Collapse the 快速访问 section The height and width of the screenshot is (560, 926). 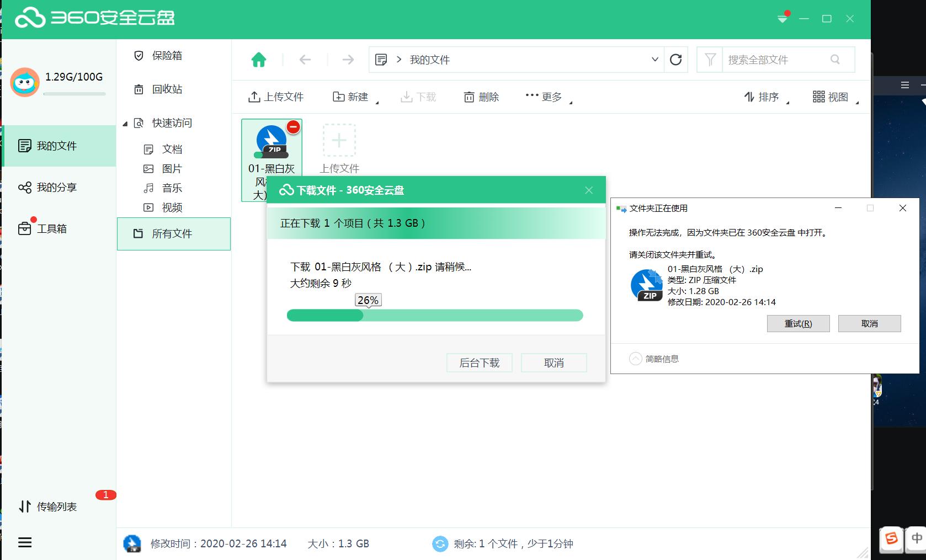click(125, 123)
